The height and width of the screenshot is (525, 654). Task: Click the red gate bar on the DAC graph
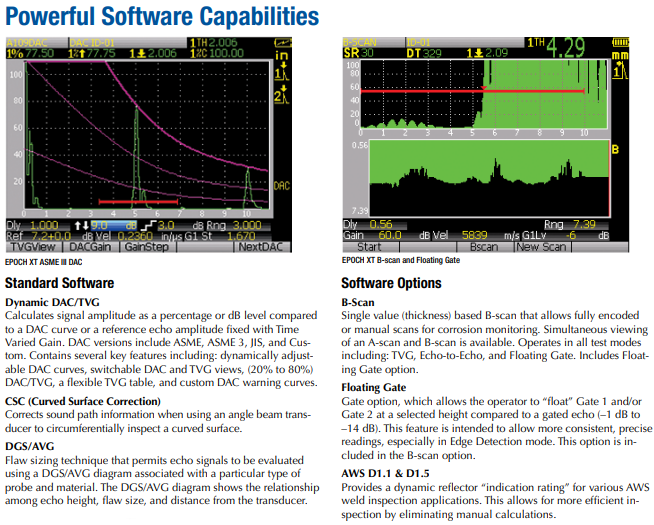coord(137,202)
